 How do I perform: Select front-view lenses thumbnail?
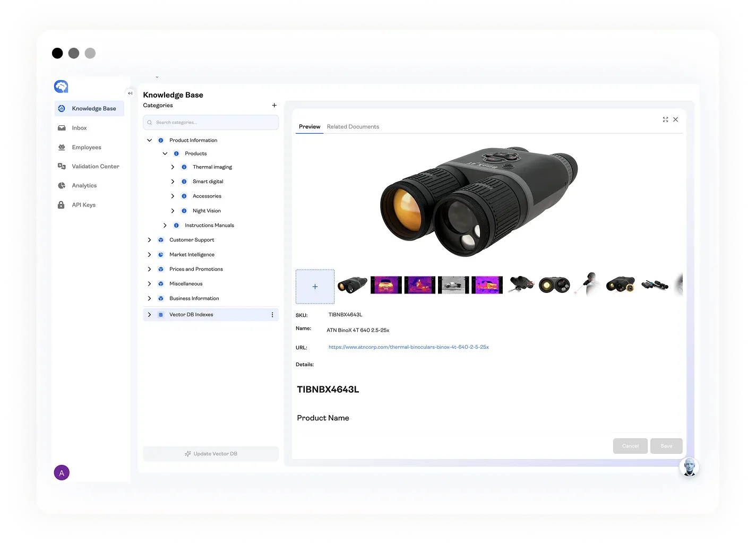point(554,285)
